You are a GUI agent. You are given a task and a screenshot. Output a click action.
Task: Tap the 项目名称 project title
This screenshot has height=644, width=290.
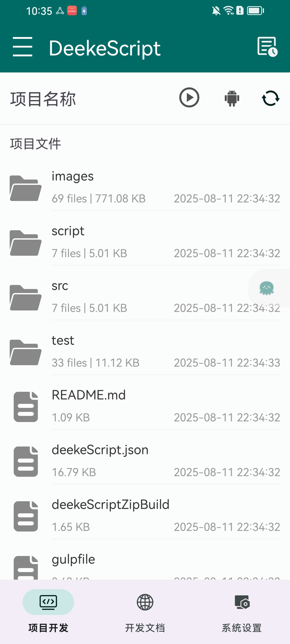(43, 99)
